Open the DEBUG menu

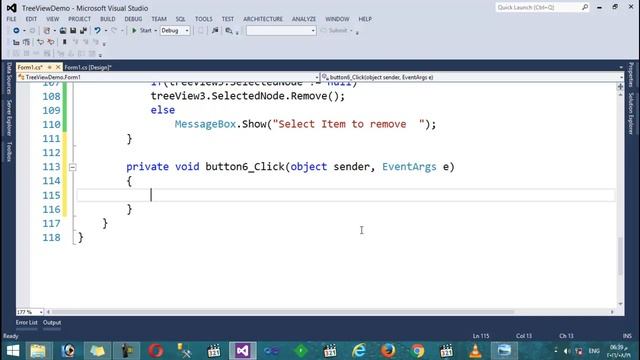133,19
